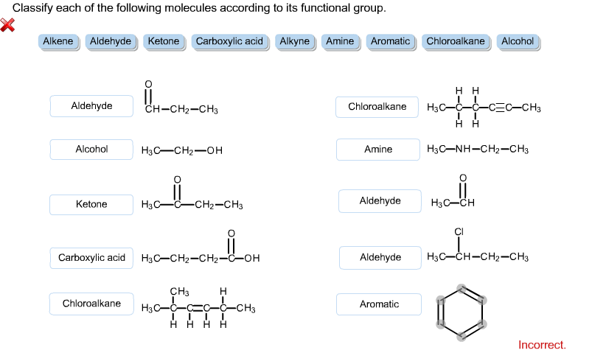Screen dimensions: 592x364
Task: Click the Aldehyde box beside the chlorobutane structure
Action: pos(380,258)
